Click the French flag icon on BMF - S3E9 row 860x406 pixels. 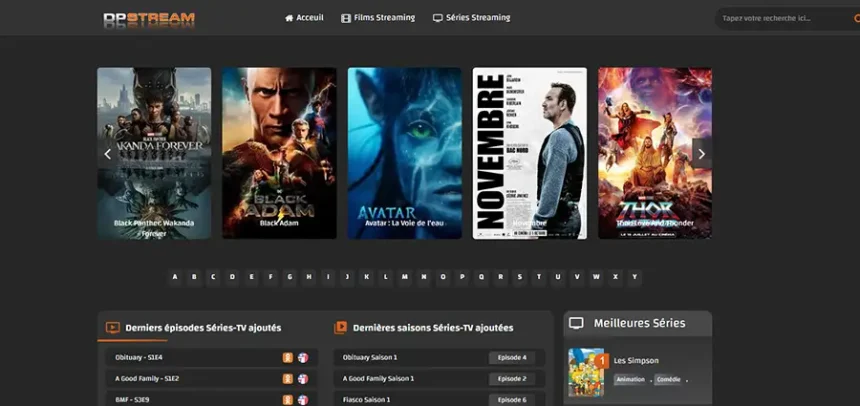[x=303, y=400]
